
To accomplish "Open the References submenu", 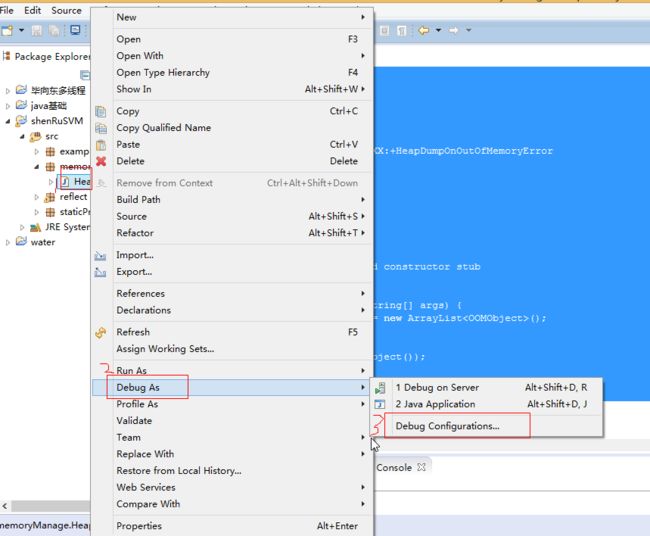I will (x=233, y=293).
